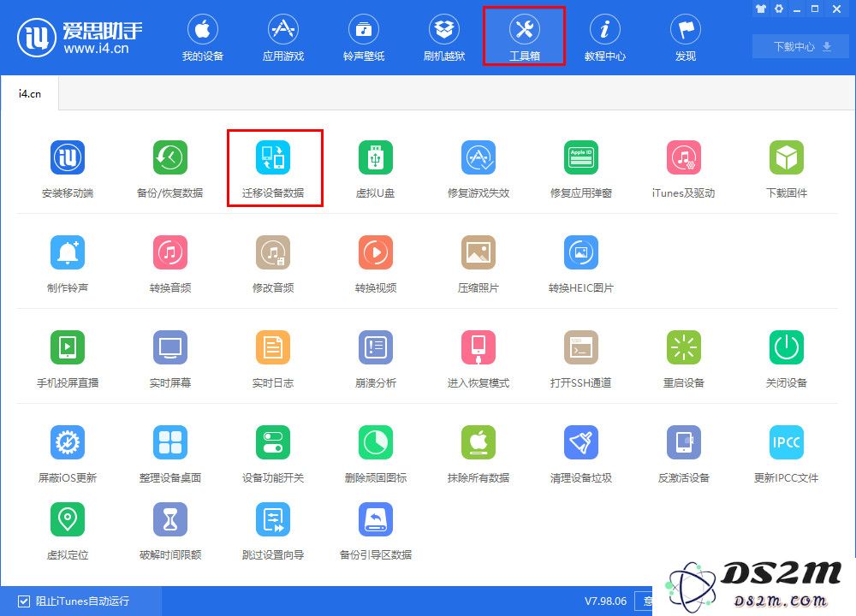The height and width of the screenshot is (616, 856).
Task: Launch 转换视频 tool
Action: click(x=376, y=252)
